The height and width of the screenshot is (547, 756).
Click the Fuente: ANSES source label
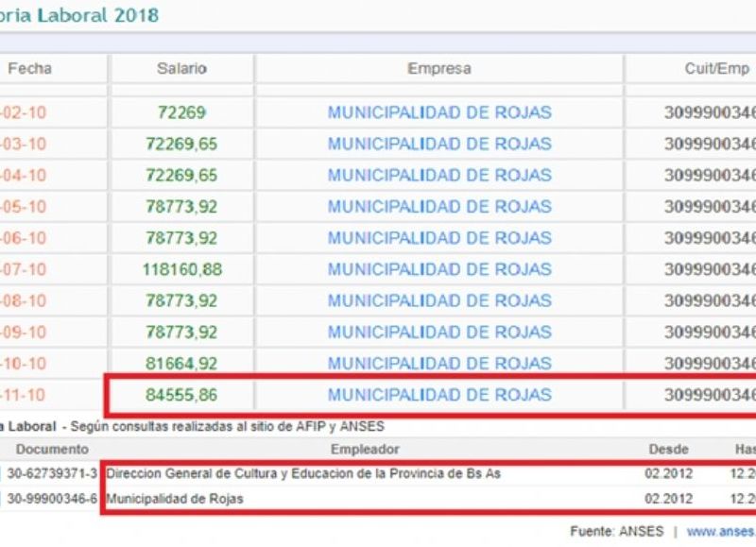617,532
